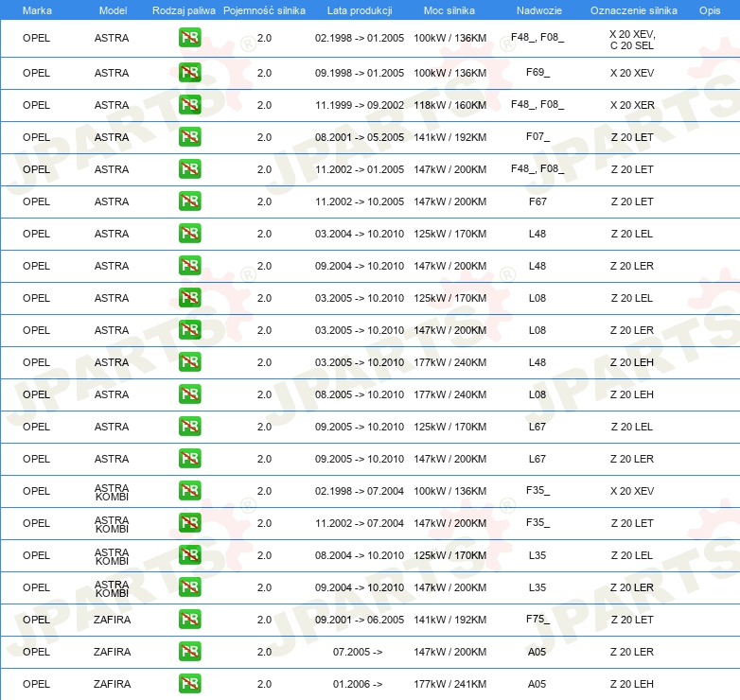Viewport: 740px width, 700px height.
Task: Select the 'X 20 XER' engine cell
Action: 632,105
